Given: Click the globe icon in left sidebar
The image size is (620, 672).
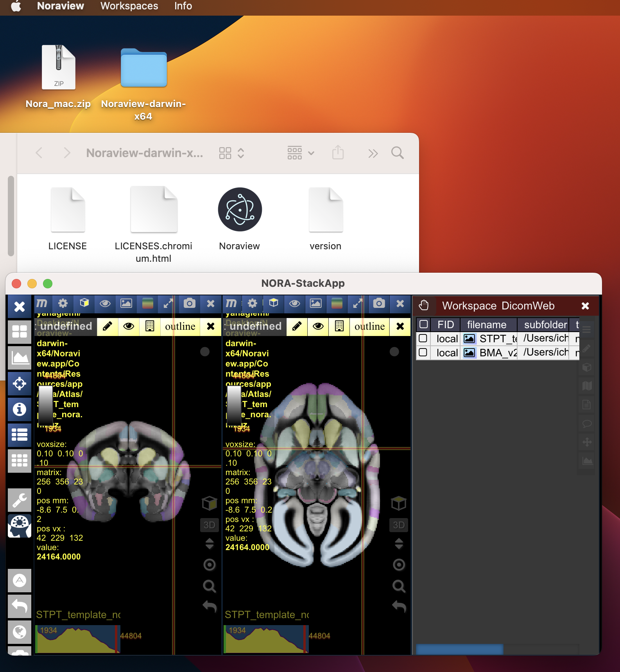Looking at the screenshot, I should coord(20,632).
